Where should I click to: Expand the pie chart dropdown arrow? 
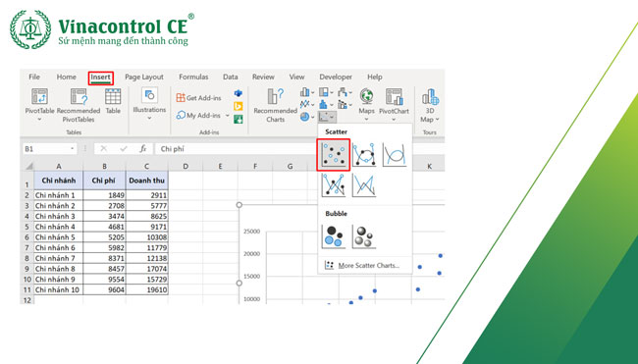point(312,118)
